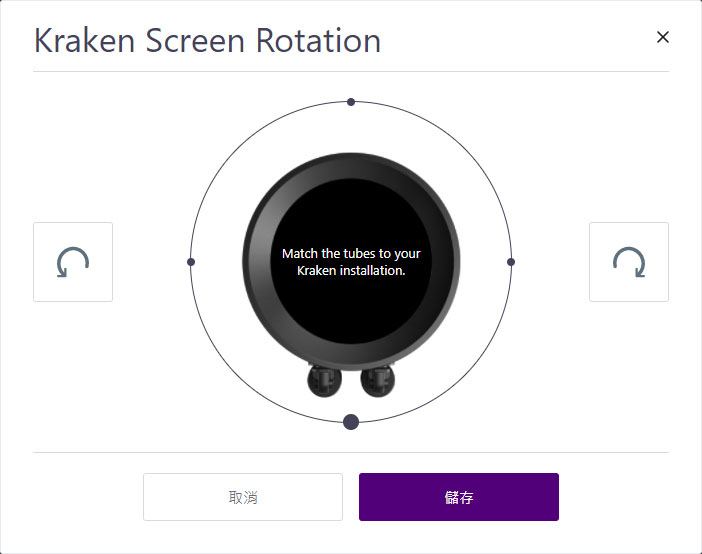702x554 pixels.
Task: Select the right tube position dot
Action: (511, 262)
